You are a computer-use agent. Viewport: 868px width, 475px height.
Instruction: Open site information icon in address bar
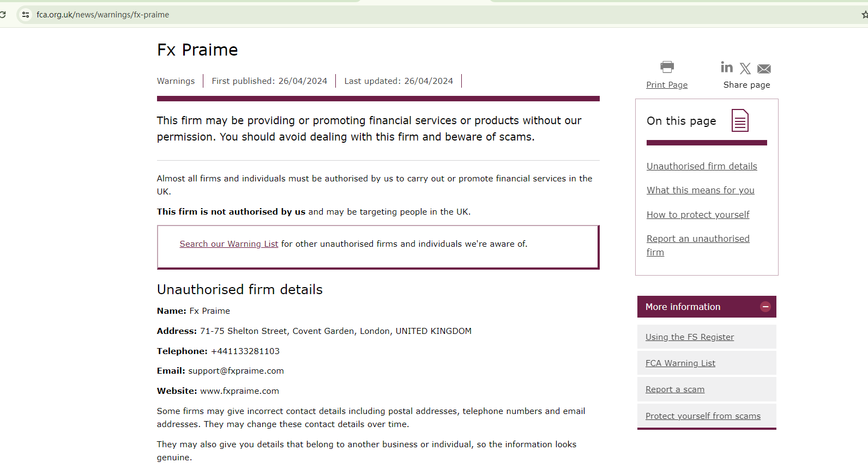click(26, 15)
